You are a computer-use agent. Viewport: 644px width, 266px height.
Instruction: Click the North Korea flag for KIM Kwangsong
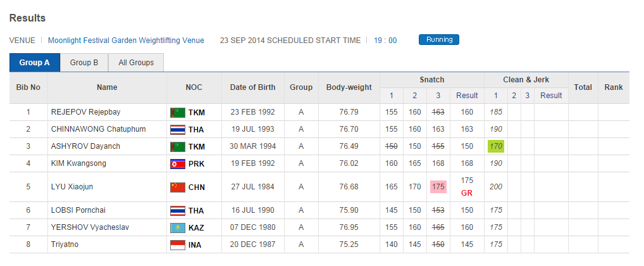[177, 163]
